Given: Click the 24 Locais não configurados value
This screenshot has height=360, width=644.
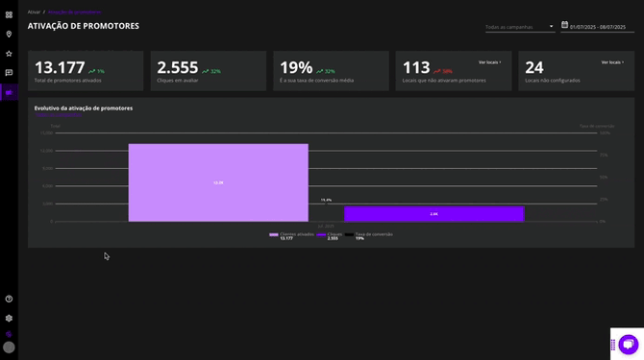Looking at the screenshot, I should coord(533,67).
